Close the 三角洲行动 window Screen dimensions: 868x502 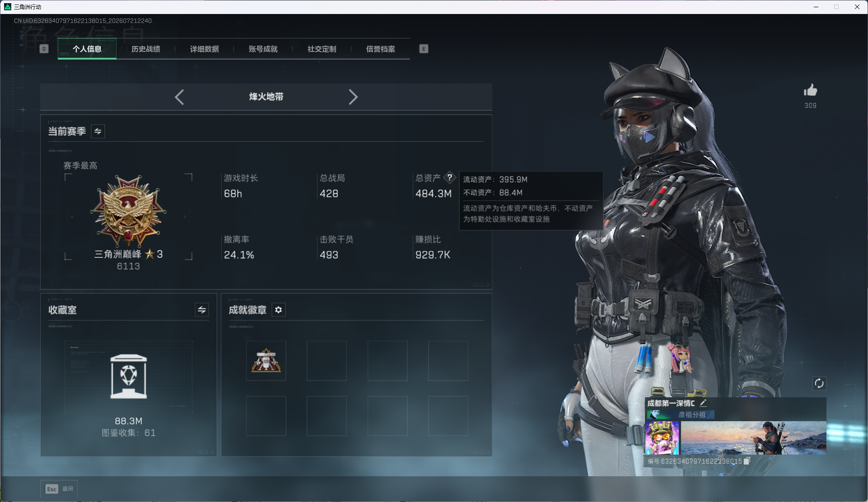pos(857,7)
